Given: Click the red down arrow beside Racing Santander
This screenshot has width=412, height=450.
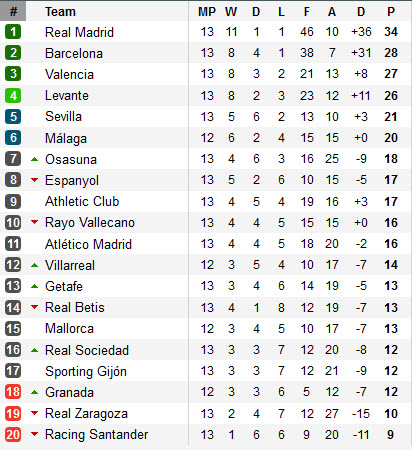Looking at the screenshot, I should [34, 434].
